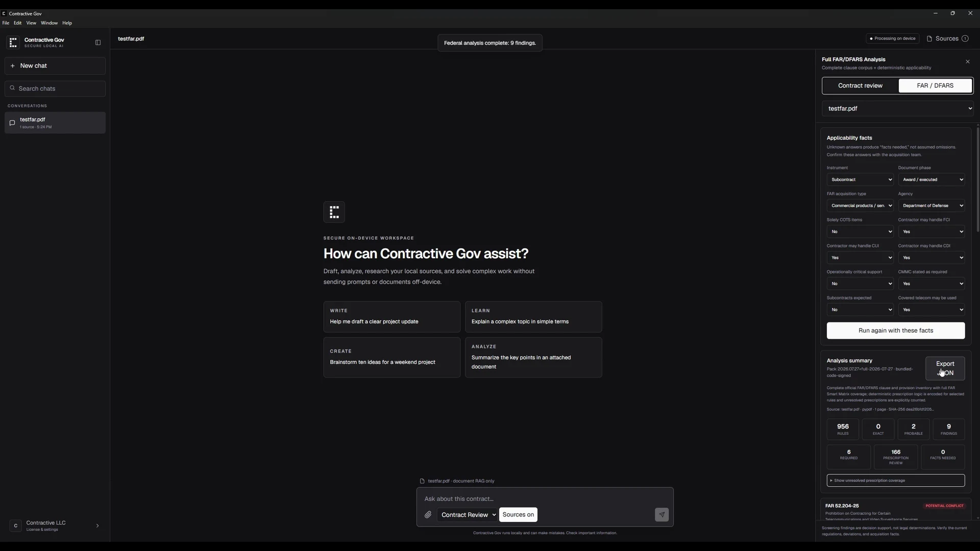Image resolution: width=980 pixels, height=551 pixels.
Task: Click Run again with these facts
Action: click(896, 331)
